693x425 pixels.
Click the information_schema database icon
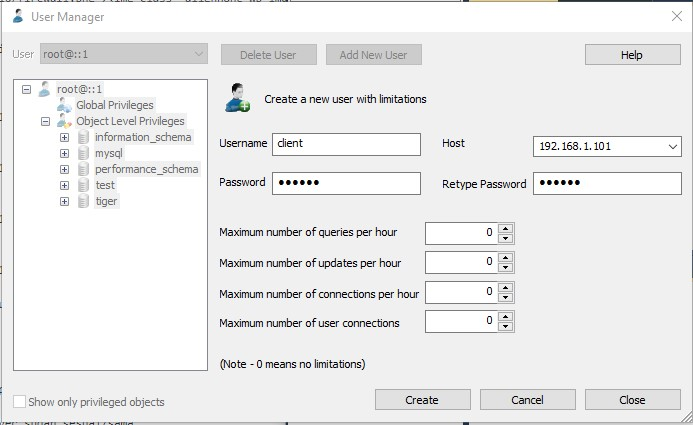(x=83, y=137)
